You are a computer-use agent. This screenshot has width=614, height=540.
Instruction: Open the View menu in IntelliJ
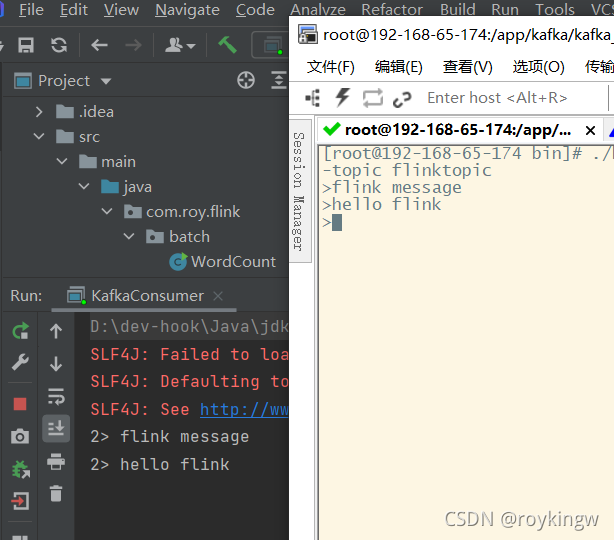click(121, 9)
